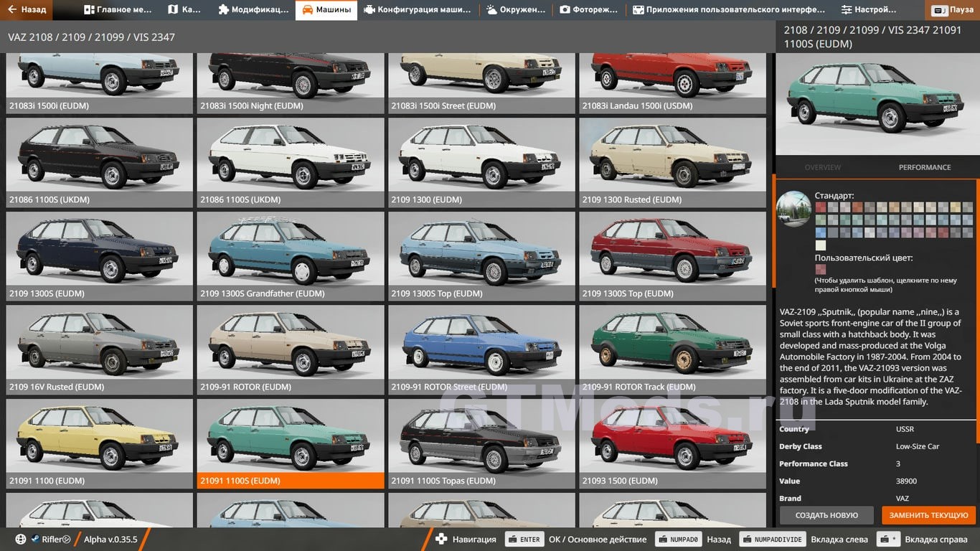Click the Value figure '38900'
Screen dimensions: 980x551
click(906, 481)
